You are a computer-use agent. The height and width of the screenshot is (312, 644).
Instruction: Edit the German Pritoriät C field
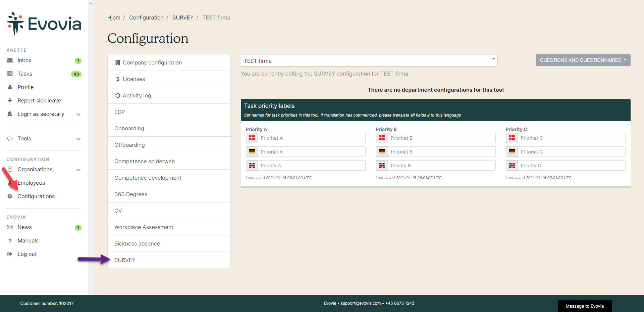tap(572, 152)
